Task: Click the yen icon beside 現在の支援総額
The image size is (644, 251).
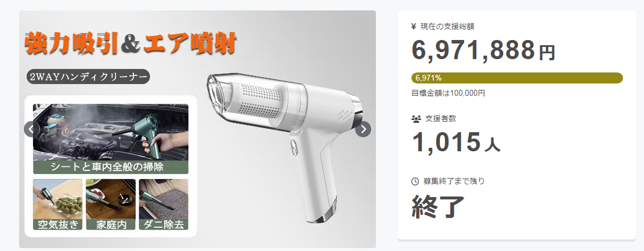Action: pos(414,27)
